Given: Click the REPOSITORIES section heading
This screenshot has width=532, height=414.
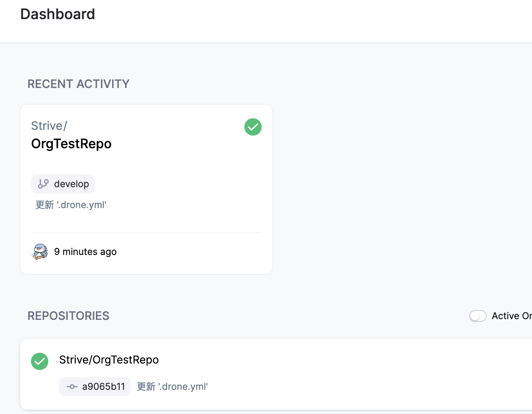Looking at the screenshot, I should [68, 316].
